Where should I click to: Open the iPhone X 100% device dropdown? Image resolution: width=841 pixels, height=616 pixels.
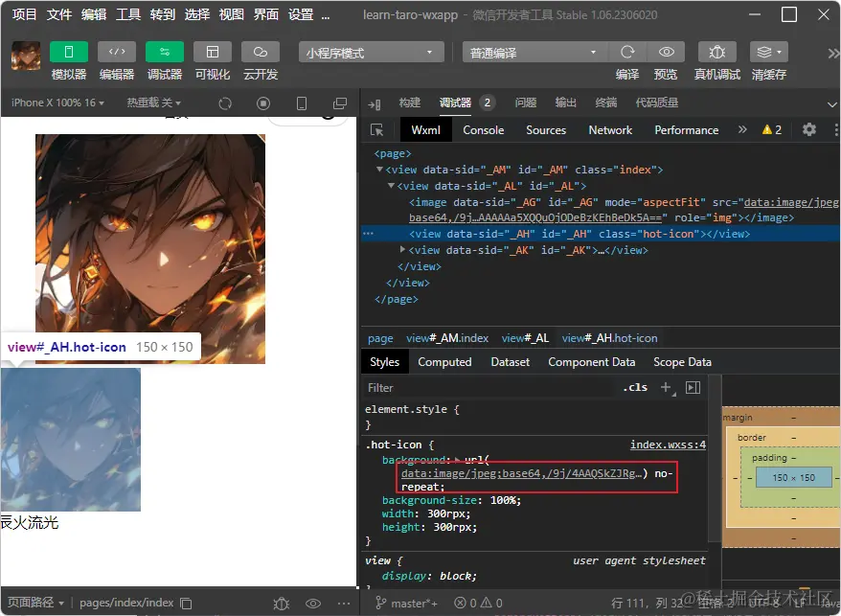(56, 103)
